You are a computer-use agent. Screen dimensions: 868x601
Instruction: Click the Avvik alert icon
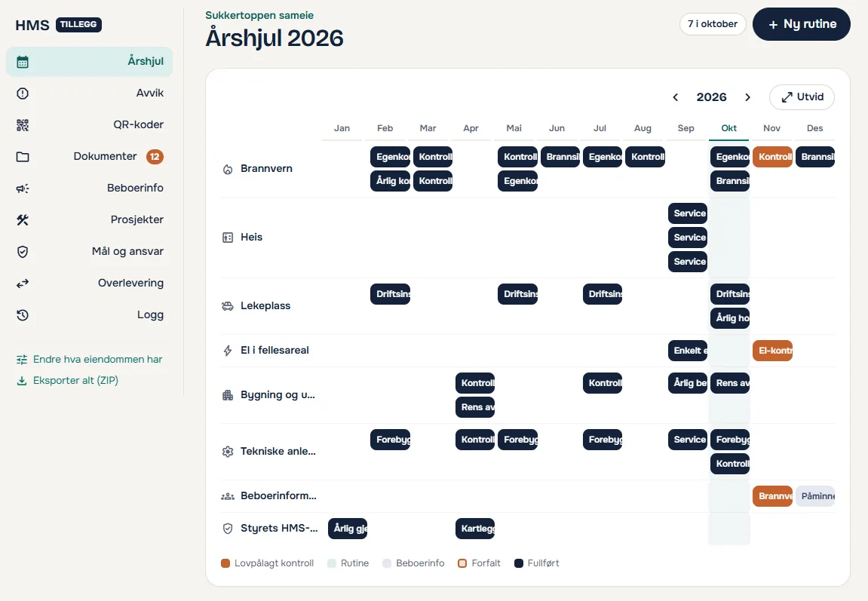[23, 94]
